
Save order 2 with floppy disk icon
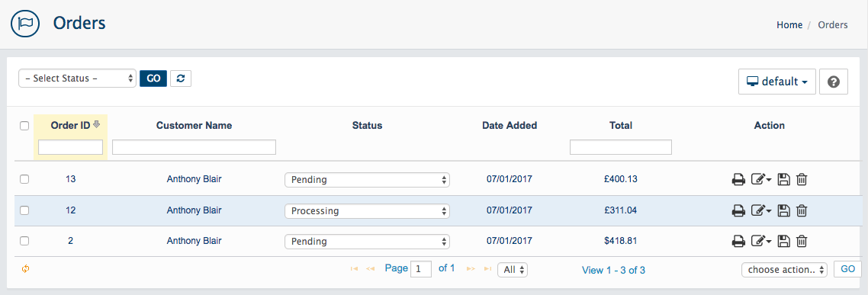tap(783, 242)
